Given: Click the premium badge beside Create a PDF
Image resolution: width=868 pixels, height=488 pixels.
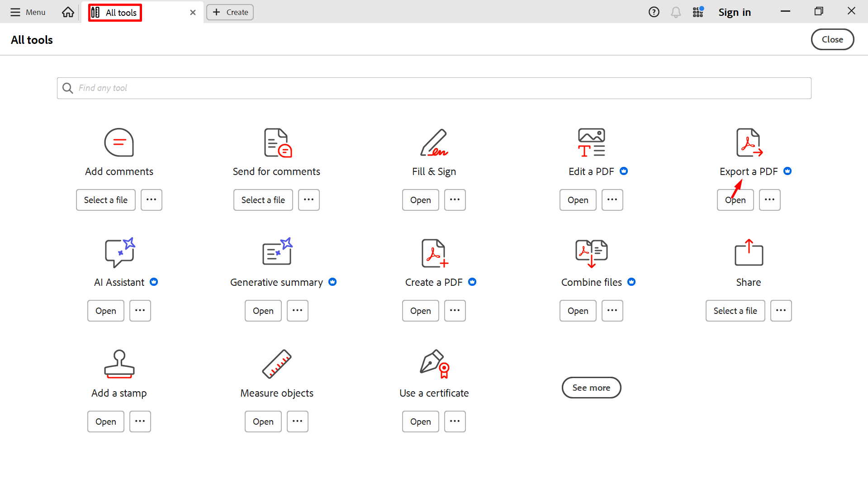Looking at the screenshot, I should tap(472, 282).
